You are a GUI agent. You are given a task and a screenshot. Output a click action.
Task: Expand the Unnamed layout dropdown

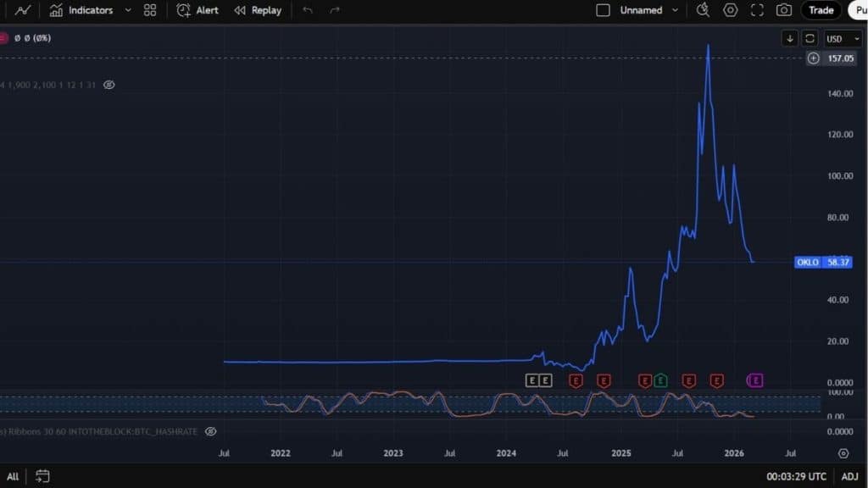[x=676, y=10]
